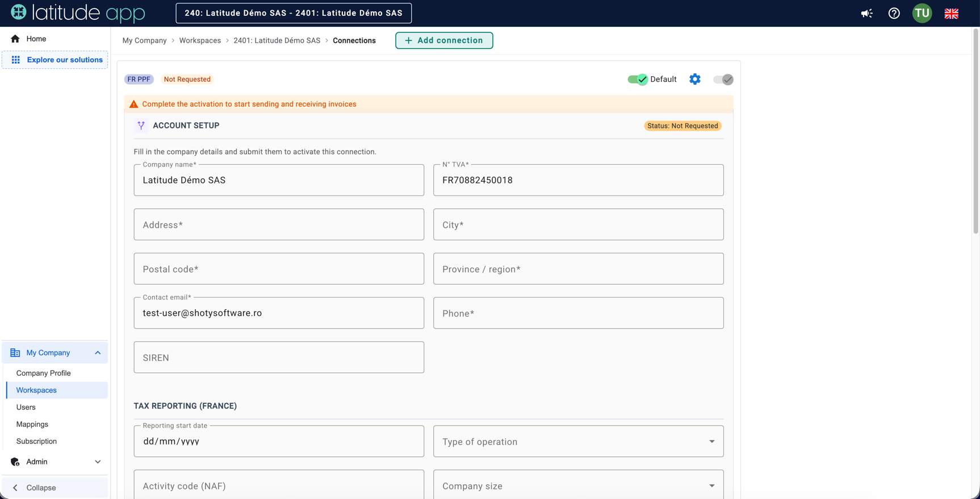Click the N° TVA field
Screen dimensions: 980x499
[x=579, y=180]
